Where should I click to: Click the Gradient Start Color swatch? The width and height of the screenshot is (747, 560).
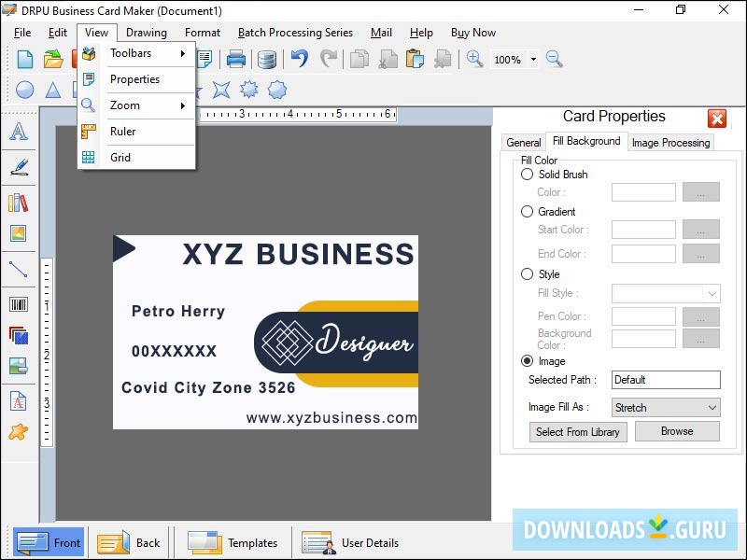pyautogui.click(x=643, y=229)
